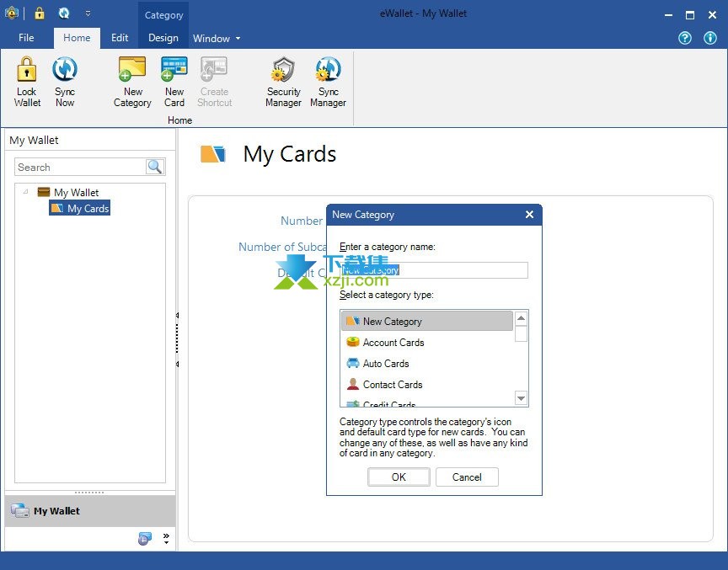The width and height of the screenshot is (728, 570).
Task: Expand the navigation pane options chevron
Action: coord(166,538)
